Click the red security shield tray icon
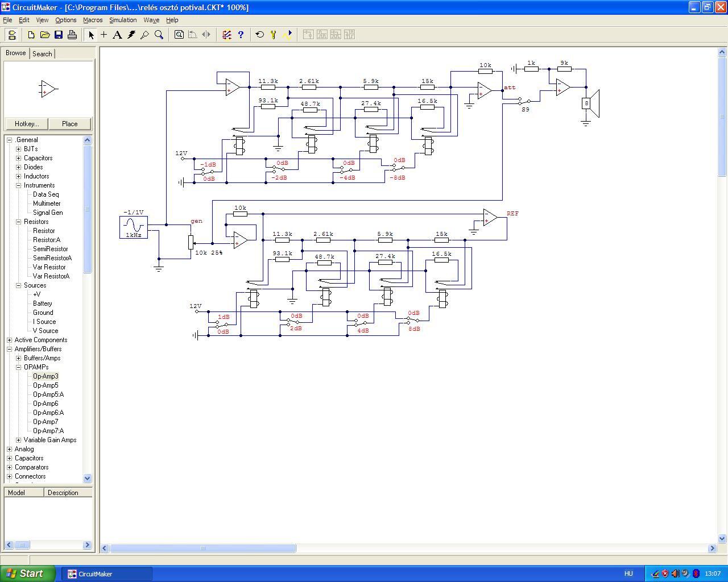The width and height of the screenshot is (728, 582). pyautogui.click(x=665, y=573)
